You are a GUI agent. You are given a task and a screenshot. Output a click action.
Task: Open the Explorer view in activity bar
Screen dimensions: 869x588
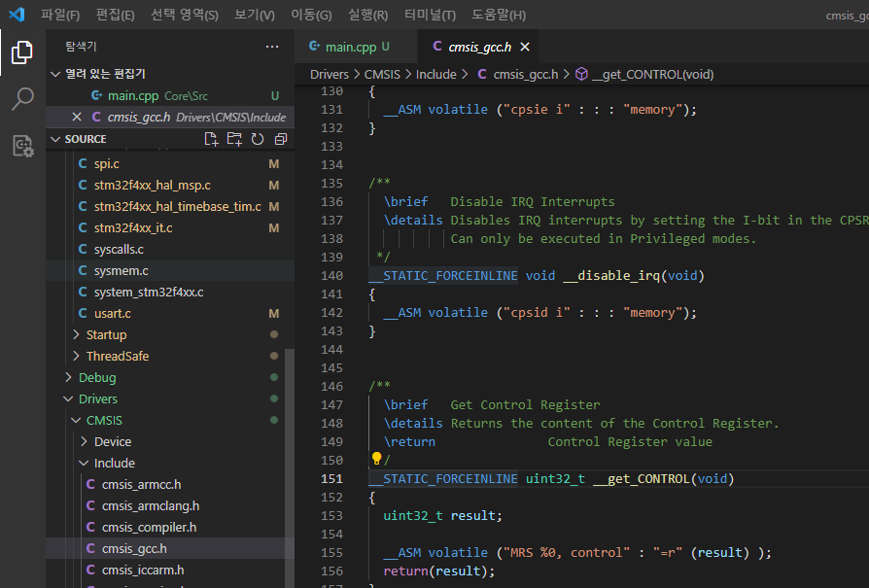(x=21, y=52)
